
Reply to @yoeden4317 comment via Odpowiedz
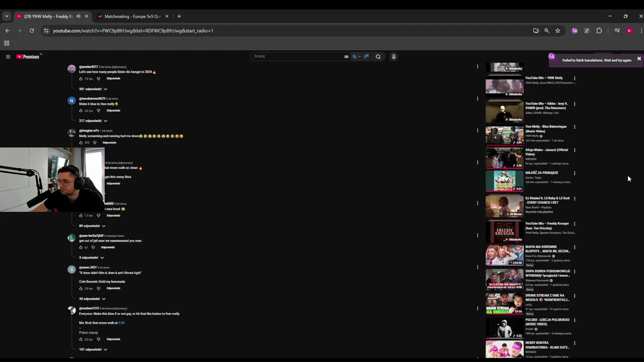[113, 78]
